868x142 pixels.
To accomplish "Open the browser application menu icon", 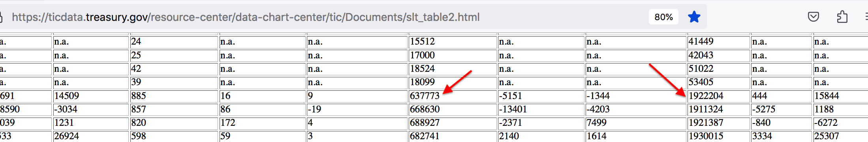I will [865, 17].
